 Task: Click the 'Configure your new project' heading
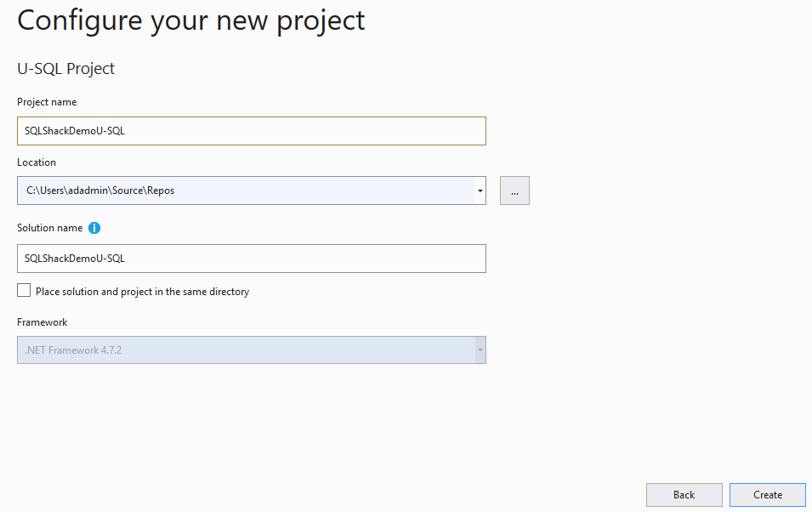[x=190, y=20]
